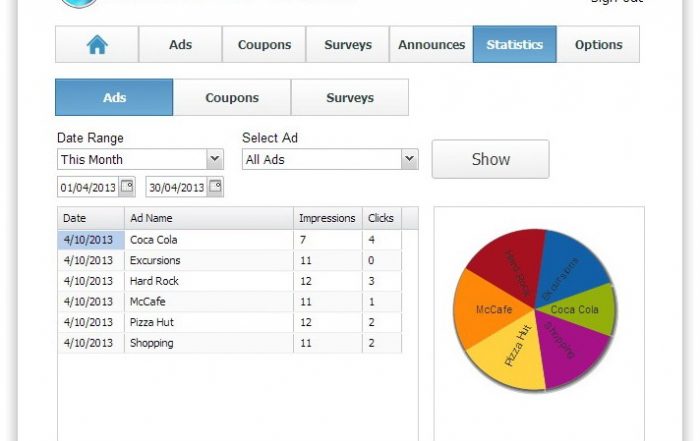Open calendar picker for start date 01/04/2013

(x=127, y=187)
